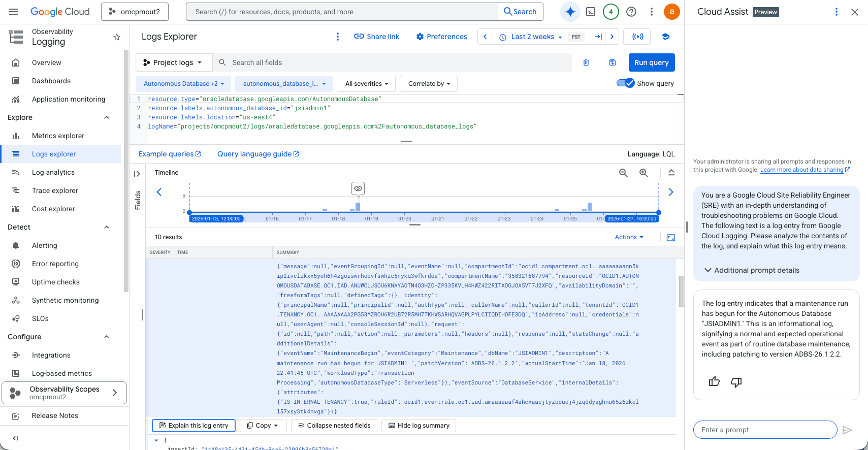Viewport: 868px width, 450px height.
Task: Jump to now in time range
Action: pos(598,37)
